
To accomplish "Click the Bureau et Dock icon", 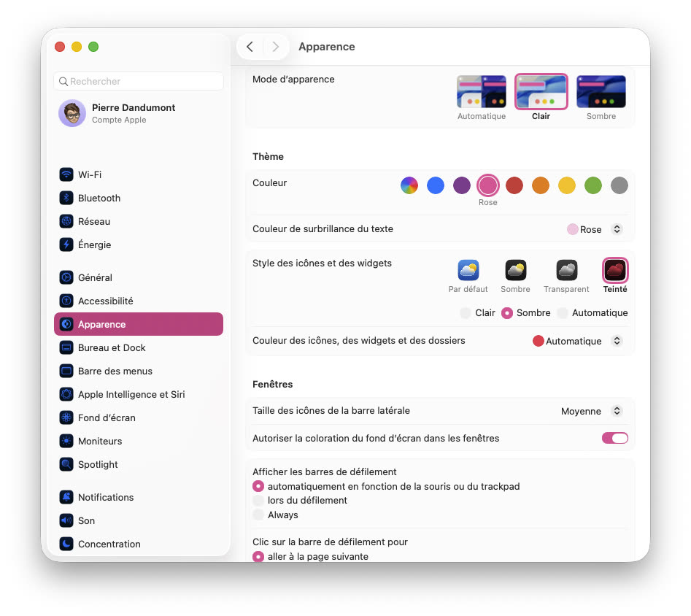I will point(66,347).
